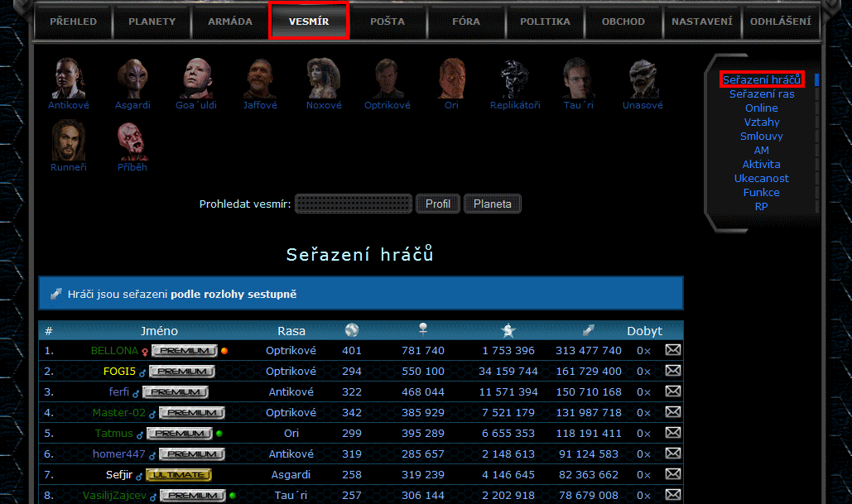Image resolution: width=852 pixels, height=504 pixels.
Task: Click the star column header icon
Action: 508,330
